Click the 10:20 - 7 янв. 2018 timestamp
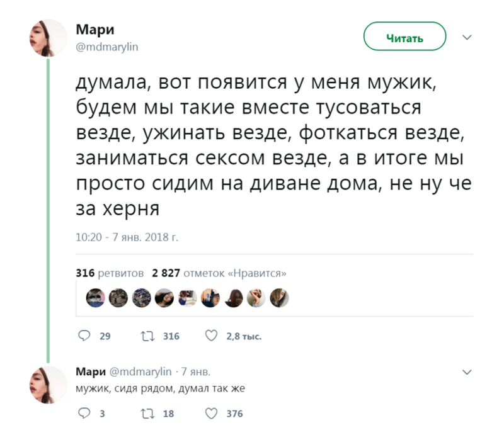 pos(127,237)
